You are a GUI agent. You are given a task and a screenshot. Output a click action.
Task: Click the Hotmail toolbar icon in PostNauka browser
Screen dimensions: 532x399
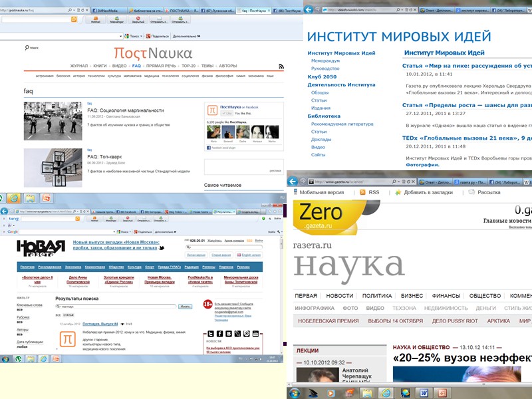96,20
